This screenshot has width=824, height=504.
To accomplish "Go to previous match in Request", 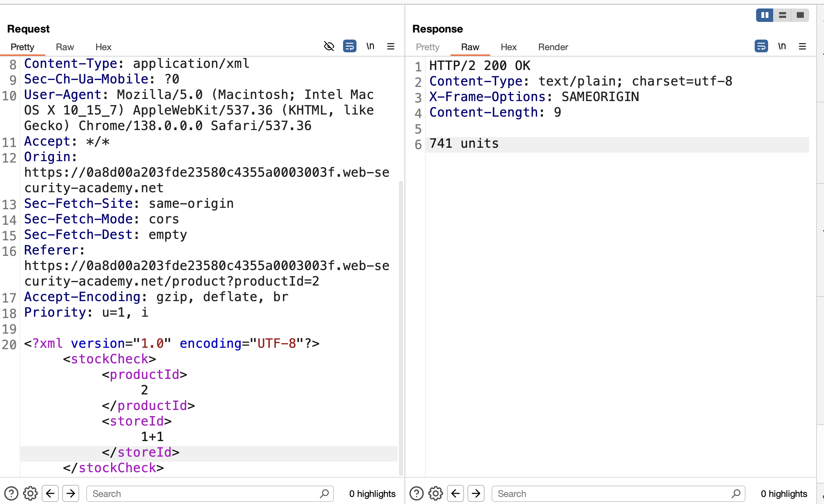I will 50,493.
